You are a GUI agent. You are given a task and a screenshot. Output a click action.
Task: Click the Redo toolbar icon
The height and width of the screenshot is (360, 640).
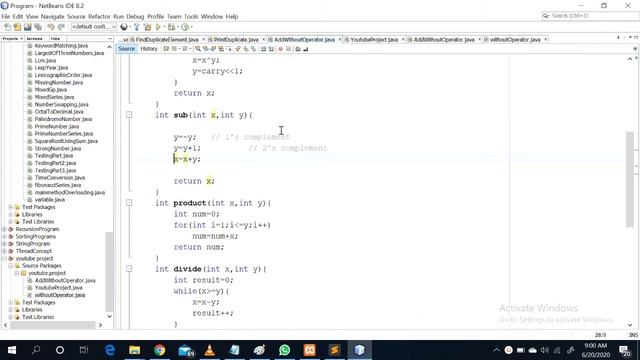[x=61, y=27]
